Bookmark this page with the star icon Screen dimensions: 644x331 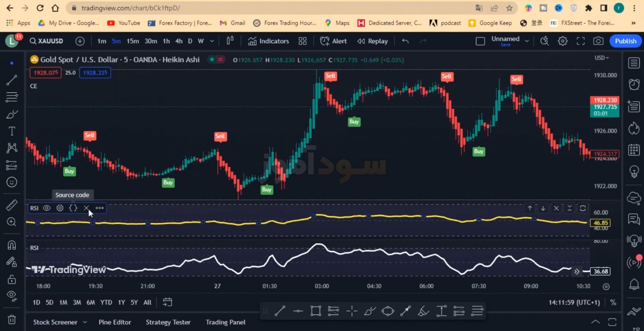point(509,8)
